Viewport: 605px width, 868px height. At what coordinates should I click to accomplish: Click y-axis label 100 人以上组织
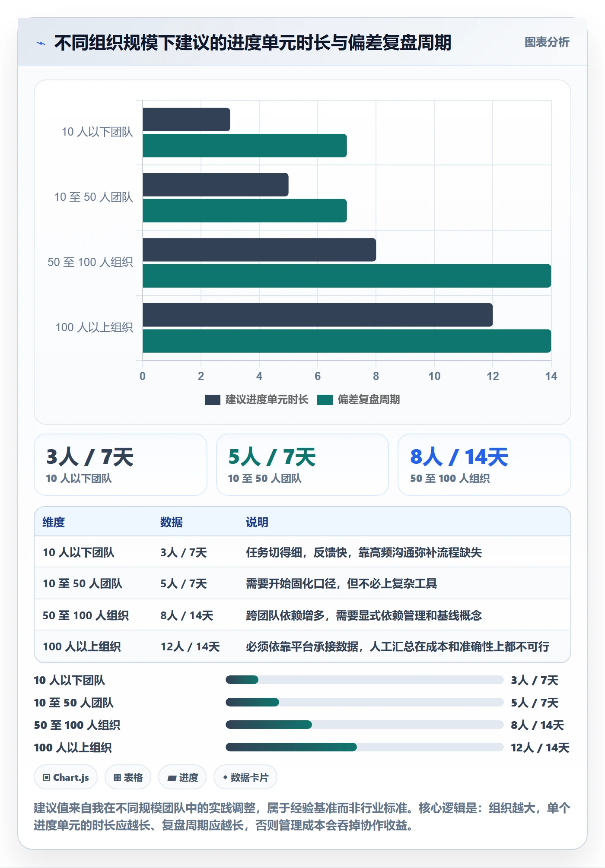pos(94,327)
